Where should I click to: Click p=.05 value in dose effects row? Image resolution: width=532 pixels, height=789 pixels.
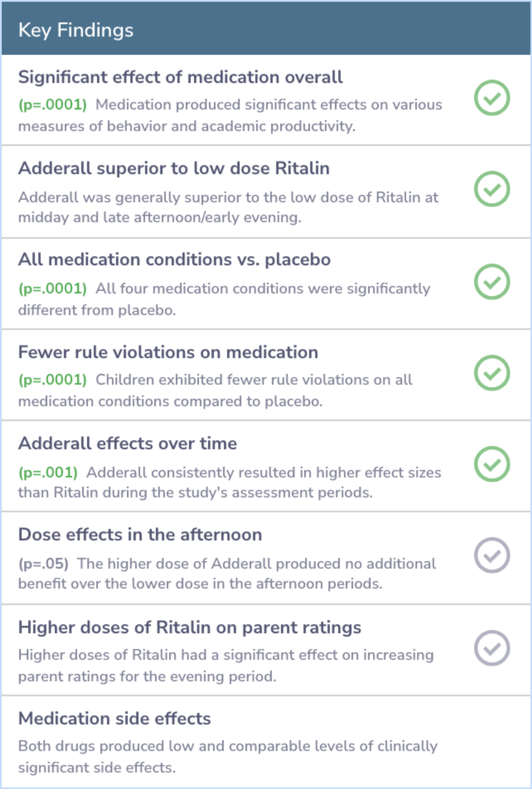(43, 564)
